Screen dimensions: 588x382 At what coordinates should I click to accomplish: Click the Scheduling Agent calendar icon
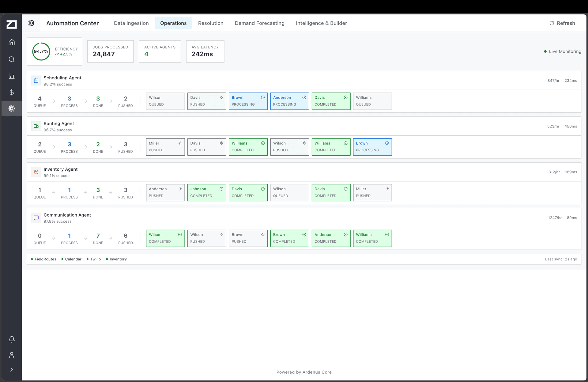tap(36, 81)
